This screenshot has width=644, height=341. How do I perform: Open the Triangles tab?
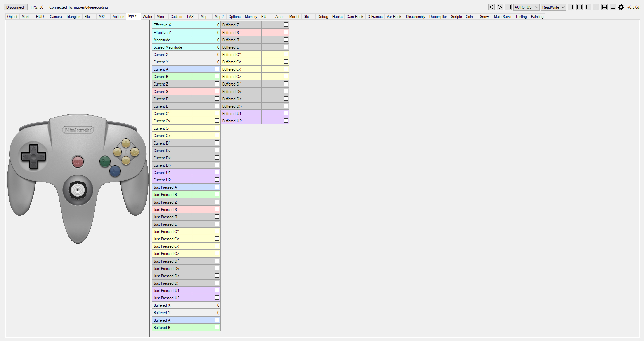tap(73, 17)
